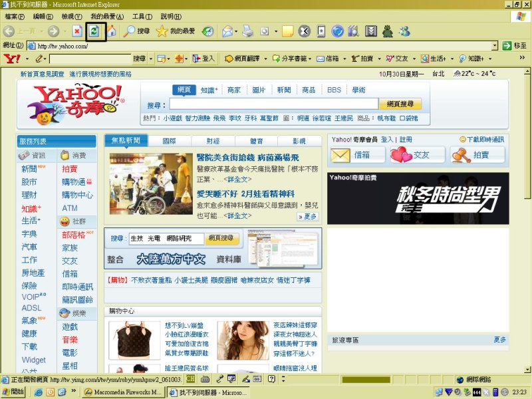Go to the Home page icon

(x=111, y=31)
